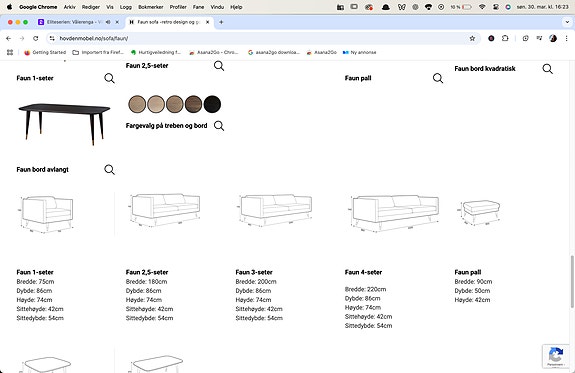Click the Bredde: 220cm text
This screenshot has height=373, width=575.
(365, 289)
